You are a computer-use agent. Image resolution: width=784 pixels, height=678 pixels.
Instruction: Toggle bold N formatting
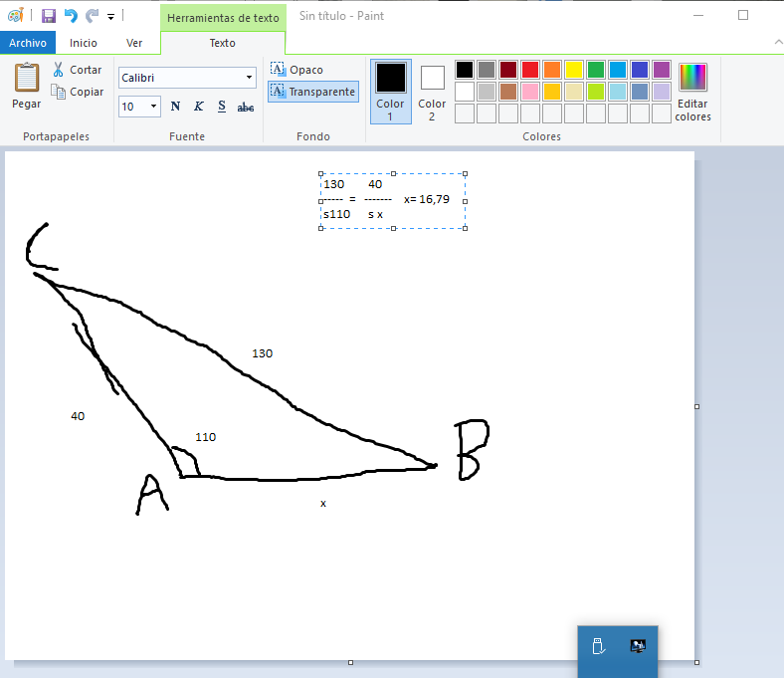point(175,107)
